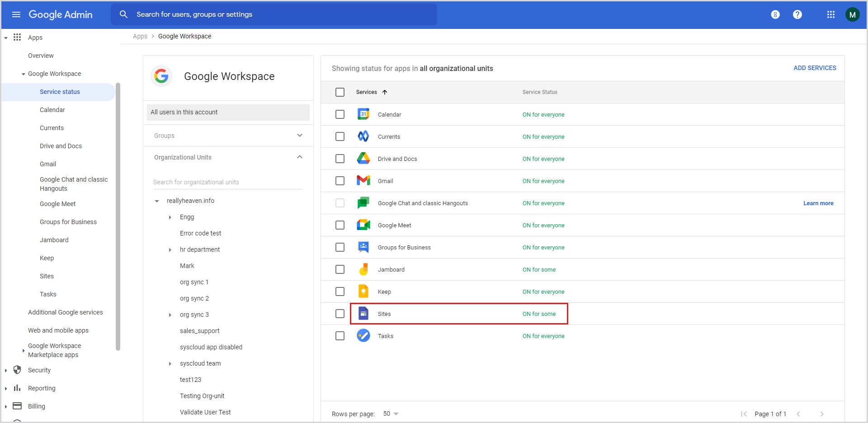Screen dimensions: 868x423
Task: Click the Google Chat icon
Action: pyautogui.click(x=363, y=203)
